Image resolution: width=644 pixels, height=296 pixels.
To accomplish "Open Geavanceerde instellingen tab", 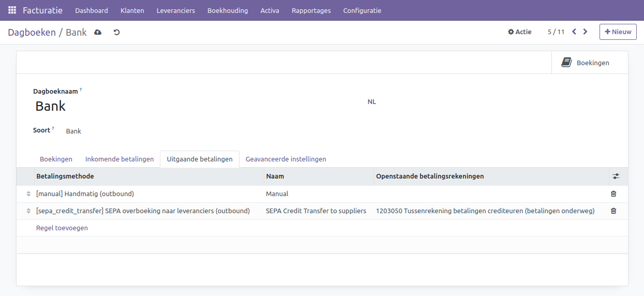I will click(286, 159).
